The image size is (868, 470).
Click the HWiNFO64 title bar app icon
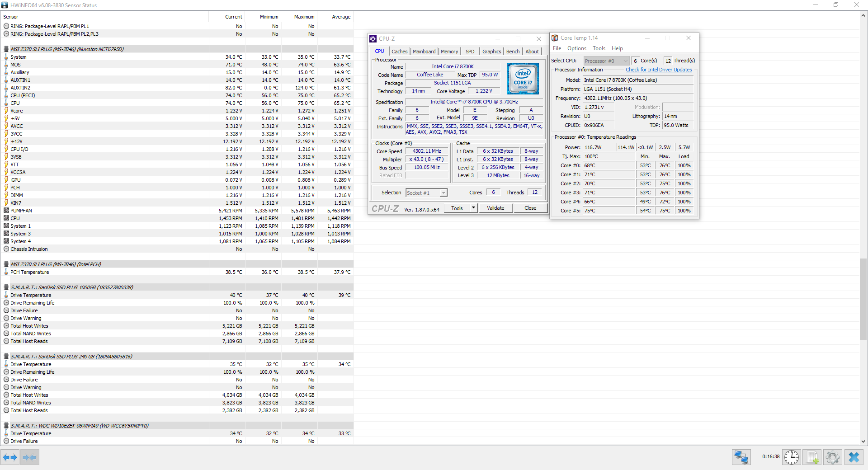(5, 5)
